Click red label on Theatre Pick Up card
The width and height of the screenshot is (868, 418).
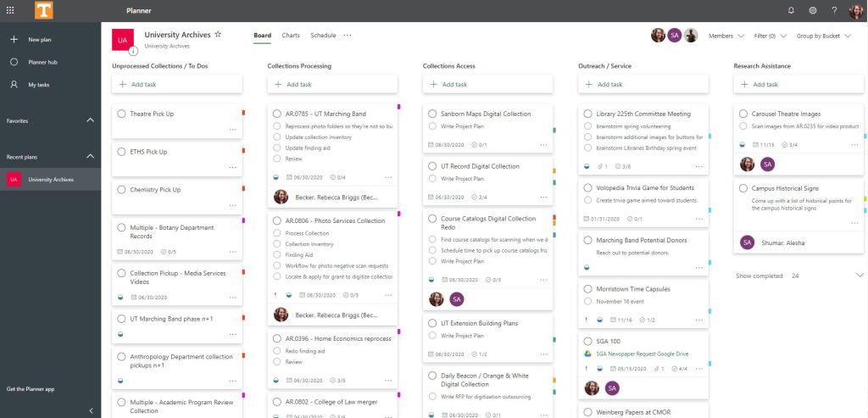tap(243, 113)
